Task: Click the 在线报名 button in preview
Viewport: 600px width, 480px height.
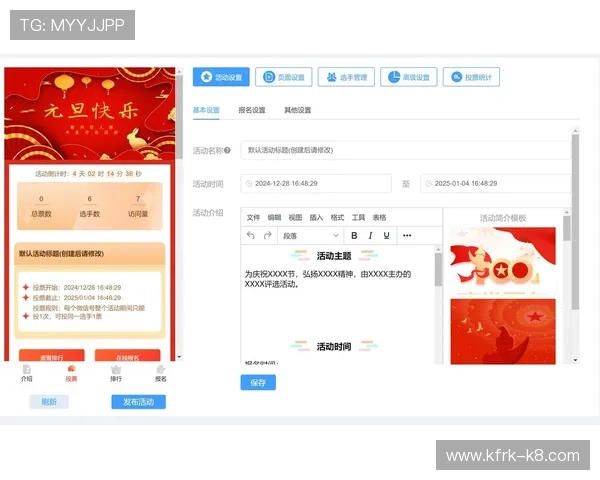Action: pos(128,355)
